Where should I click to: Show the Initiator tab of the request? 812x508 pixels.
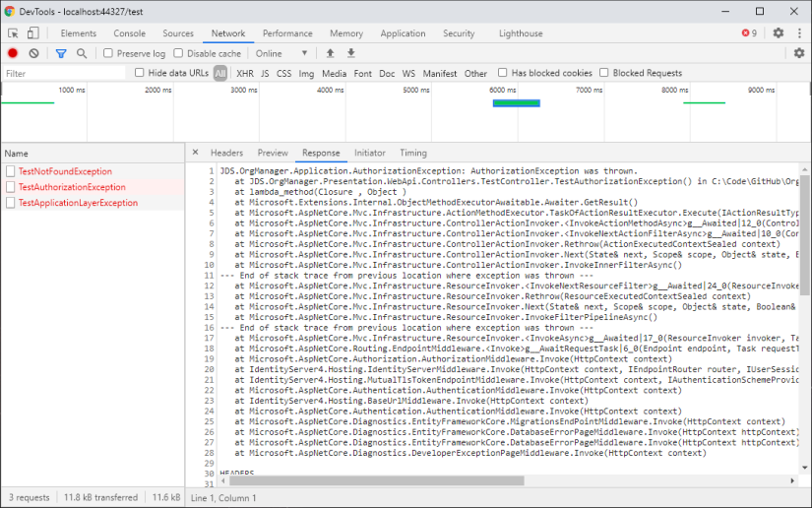coord(370,153)
